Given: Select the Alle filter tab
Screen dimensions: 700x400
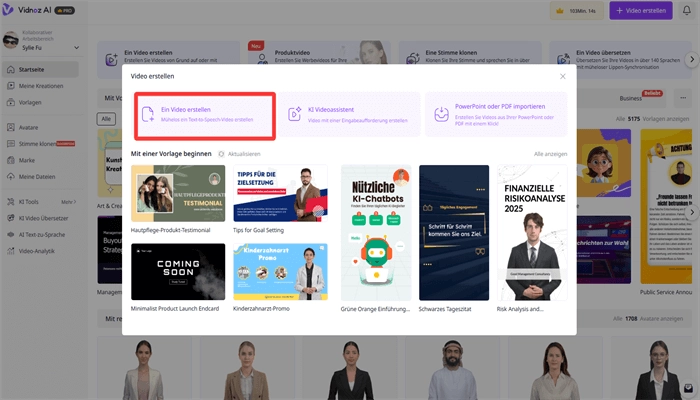Looking at the screenshot, I should (106, 119).
